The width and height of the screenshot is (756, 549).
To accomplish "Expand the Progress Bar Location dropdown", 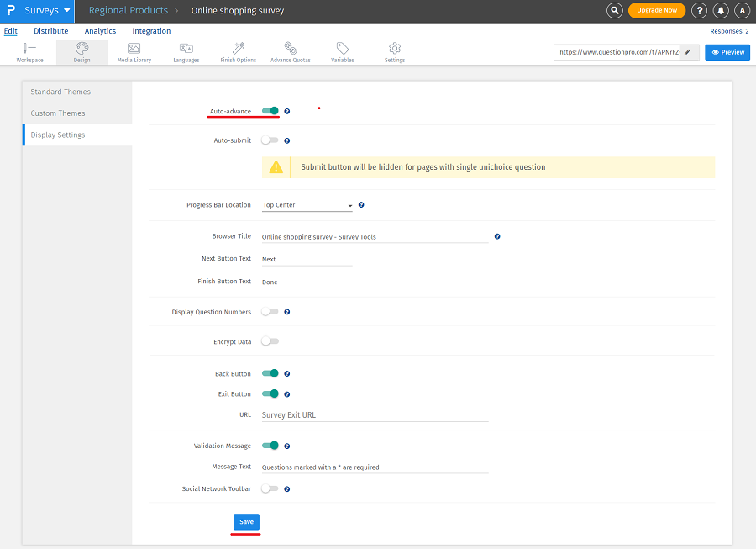I will (x=307, y=205).
